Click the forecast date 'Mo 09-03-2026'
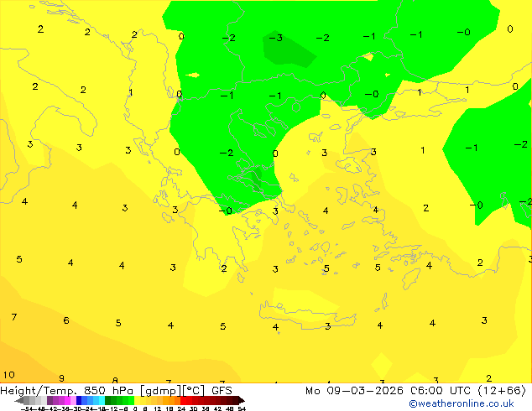Screen dimensions: 532x411 [x=354, y=391]
